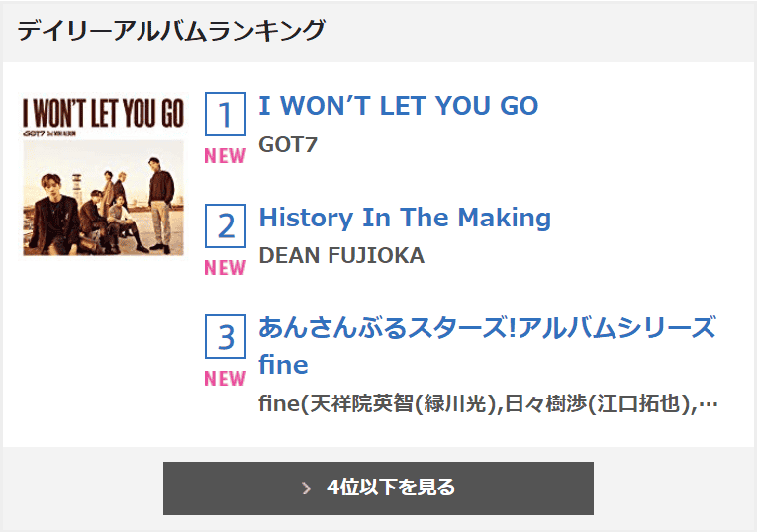The height and width of the screenshot is (532, 757).
Task: Open the I WON'T LET YOU GO album link
Action: point(398,106)
